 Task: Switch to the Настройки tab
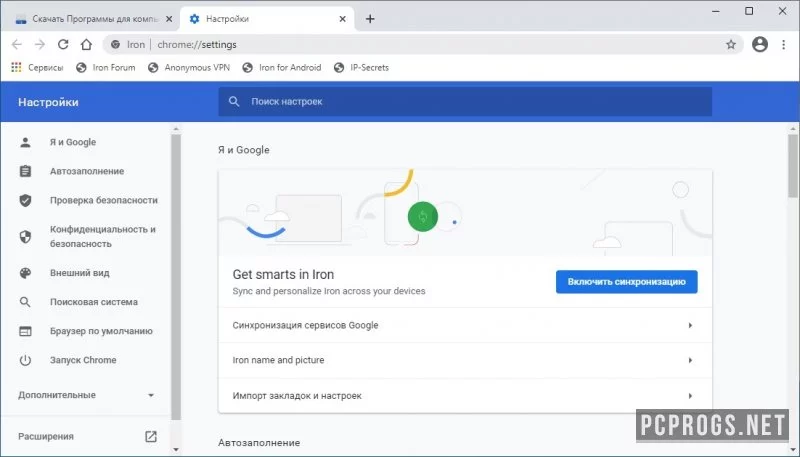pos(267,19)
